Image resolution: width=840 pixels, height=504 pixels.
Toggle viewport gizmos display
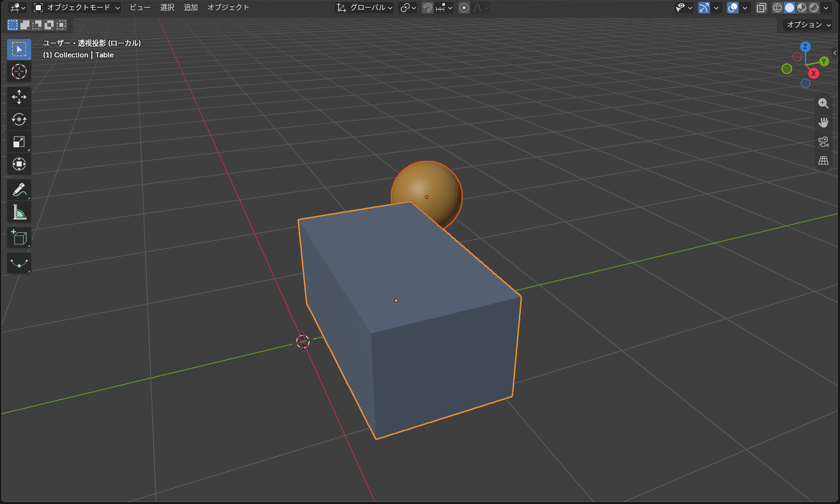coord(704,8)
